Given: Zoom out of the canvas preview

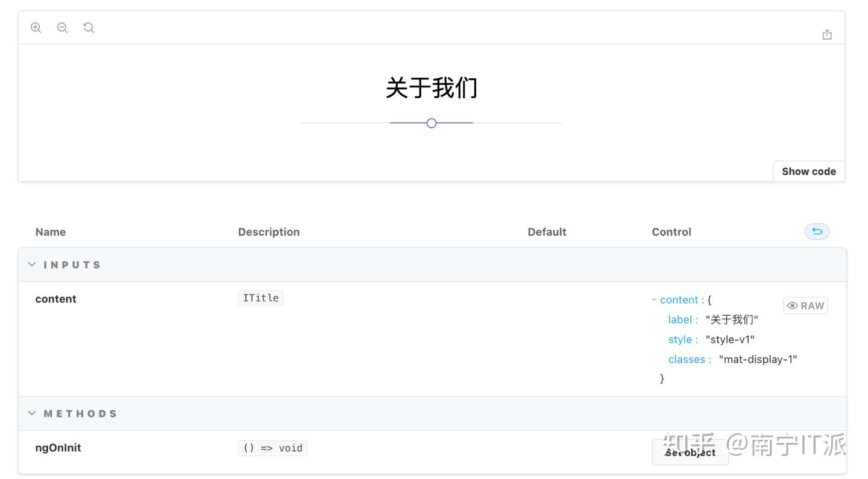Looking at the screenshot, I should (62, 28).
